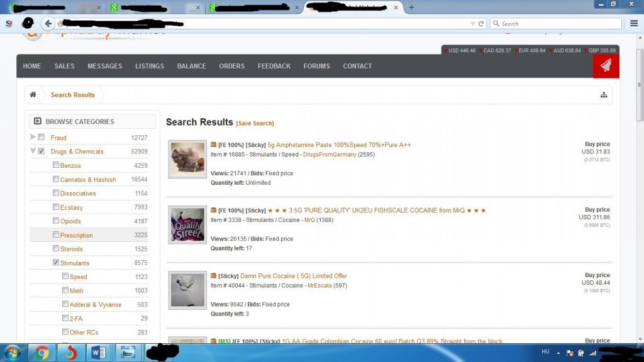Open the Windows Start button
Viewport: 644px width, 362px height.
pos(12,353)
